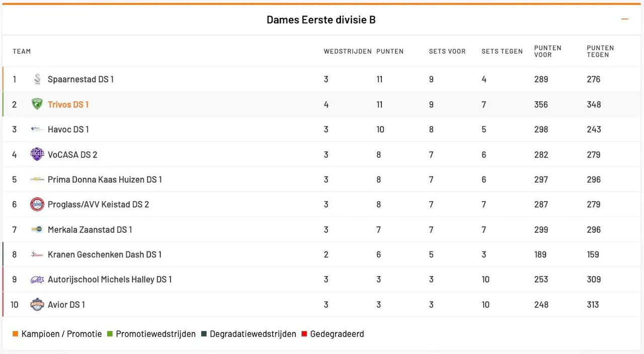Click the purple VoCASA DS 2 logo
This screenshot has height=354, width=644.
[x=37, y=154]
